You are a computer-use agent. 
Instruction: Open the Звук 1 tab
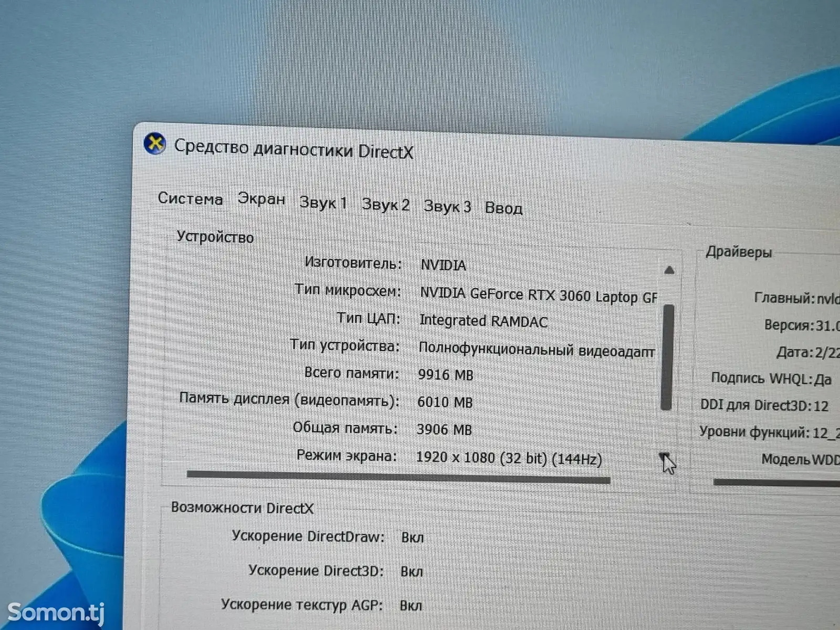[x=323, y=203]
